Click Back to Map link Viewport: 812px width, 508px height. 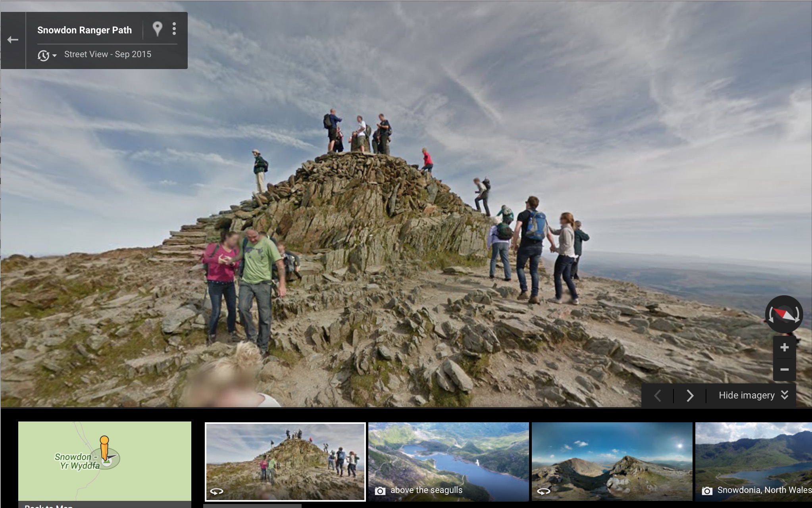48,506
